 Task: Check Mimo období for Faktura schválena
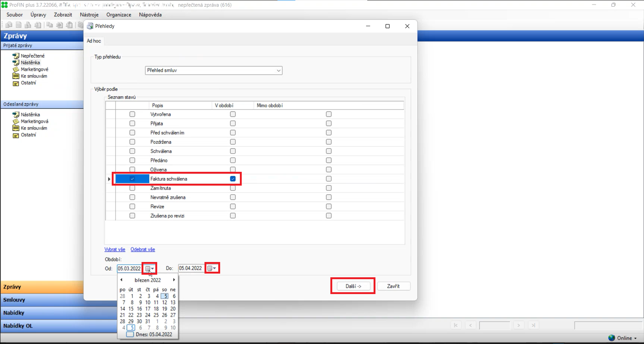[x=329, y=179]
